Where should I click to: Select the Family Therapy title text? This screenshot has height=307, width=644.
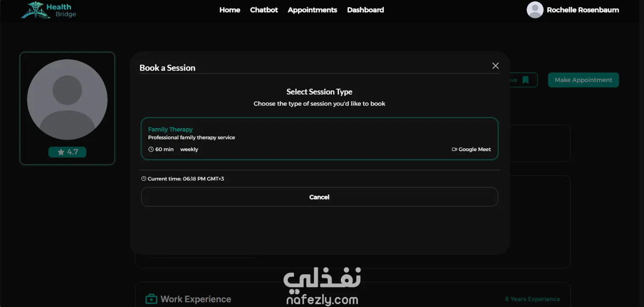coord(170,130)
